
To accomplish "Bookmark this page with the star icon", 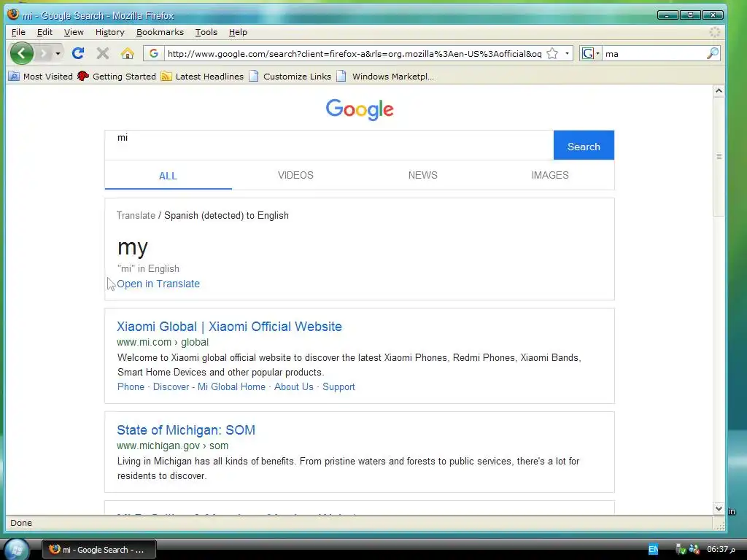I will (552, 53).
